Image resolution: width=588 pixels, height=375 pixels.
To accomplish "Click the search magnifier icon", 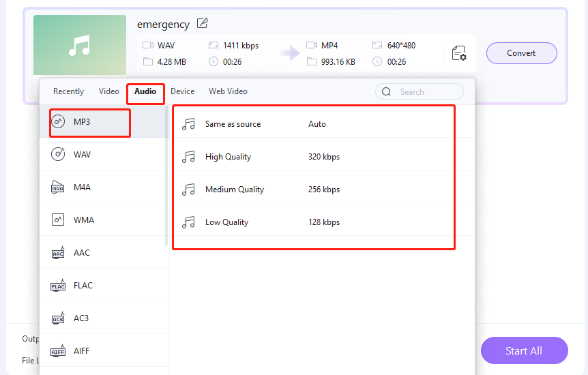I will 386,91.
